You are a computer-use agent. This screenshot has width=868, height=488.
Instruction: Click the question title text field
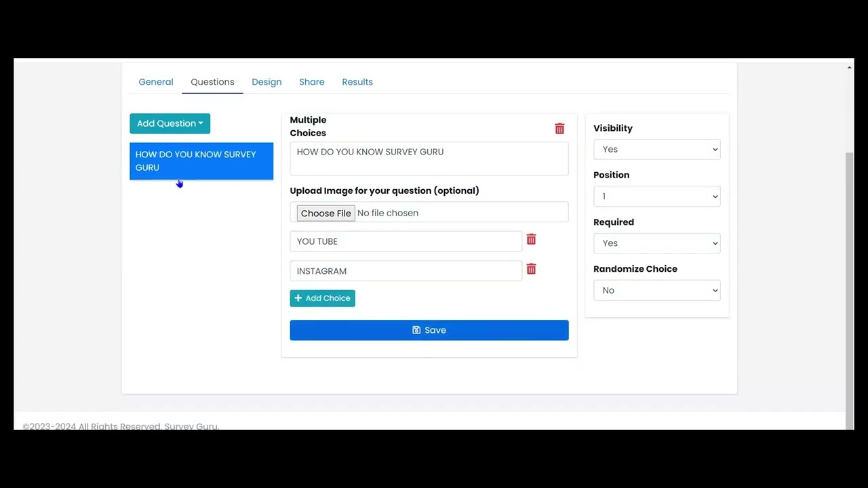coord(429,159)
